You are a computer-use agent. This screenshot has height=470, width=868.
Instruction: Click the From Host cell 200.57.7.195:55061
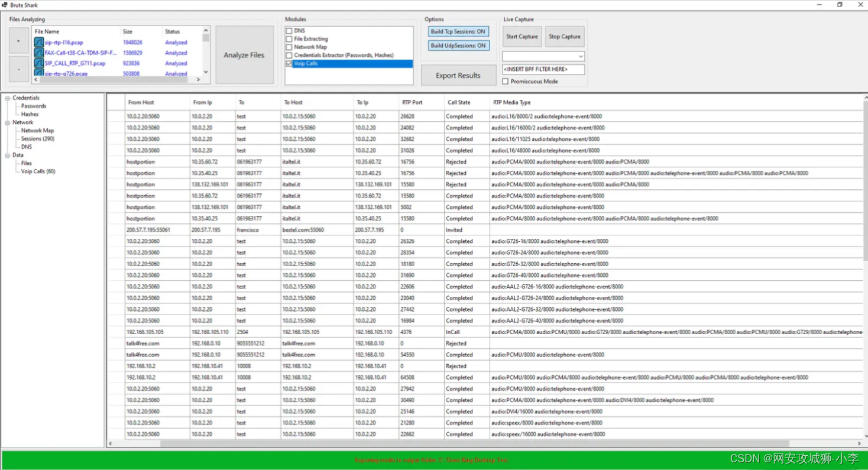coord(157,230)
